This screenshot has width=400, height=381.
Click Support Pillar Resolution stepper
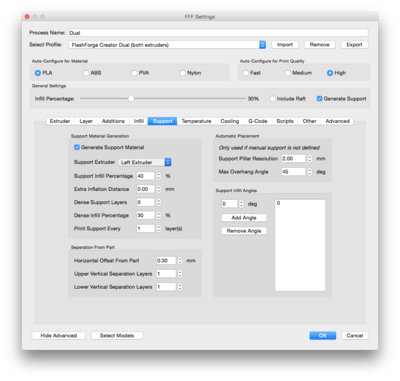pos(310,159)
